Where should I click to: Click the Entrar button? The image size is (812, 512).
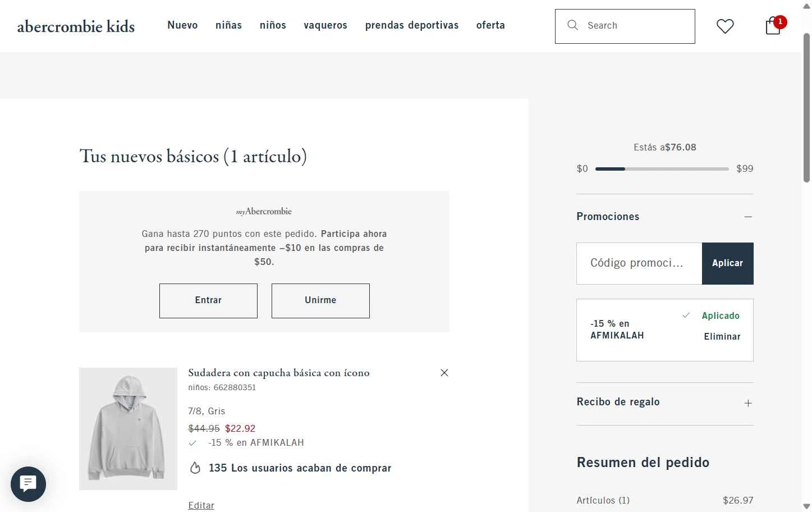(208, 301)
